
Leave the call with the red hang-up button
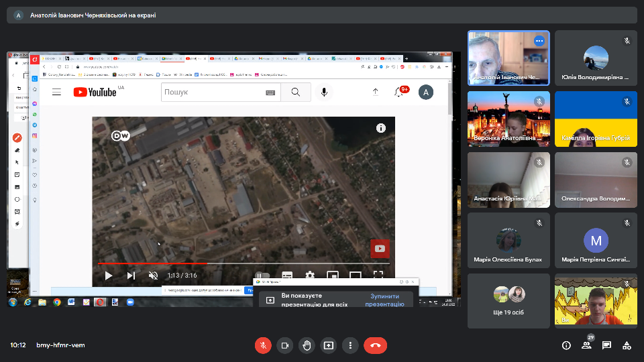[x=375, y=345]
